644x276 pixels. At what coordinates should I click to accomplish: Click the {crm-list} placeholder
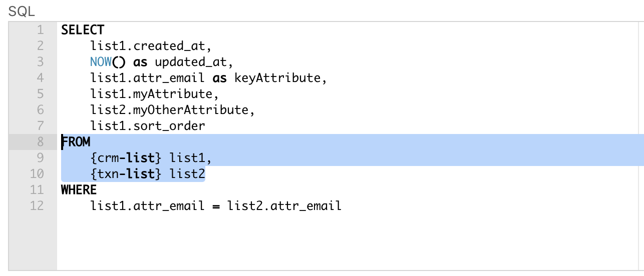tap(126, 158)
